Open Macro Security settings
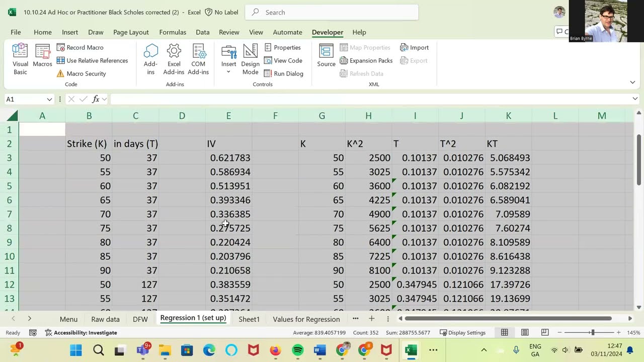Viewport: 644px width, 362px height. tap(81, 73)
